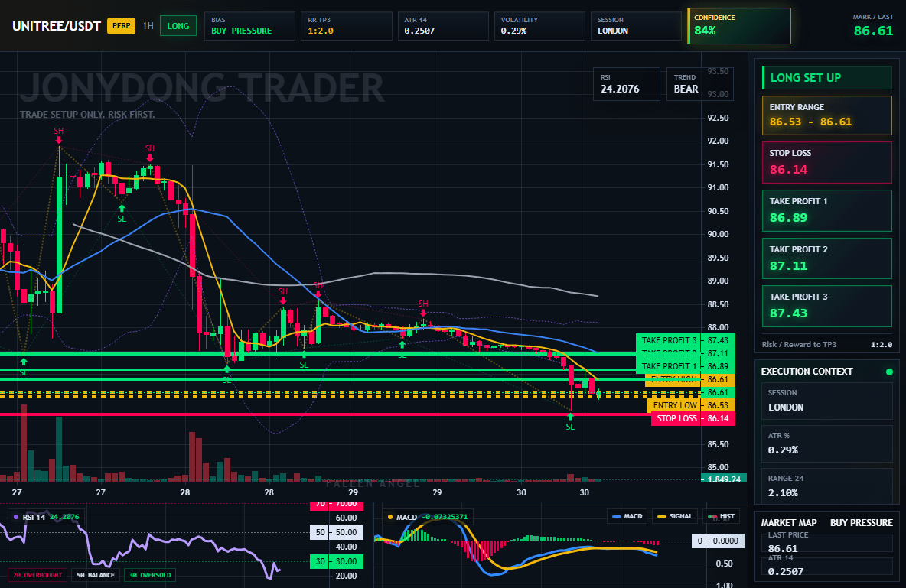Click the yellow dot beside MACD label
Viewport: 906px width, 588px height.
[390, 517]
